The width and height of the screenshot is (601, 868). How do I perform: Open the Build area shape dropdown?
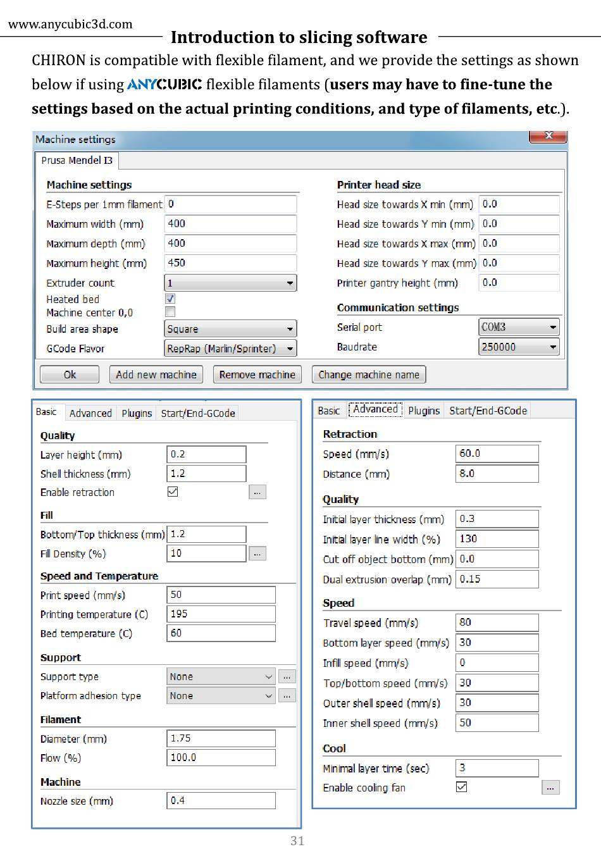tap(230, 329)
